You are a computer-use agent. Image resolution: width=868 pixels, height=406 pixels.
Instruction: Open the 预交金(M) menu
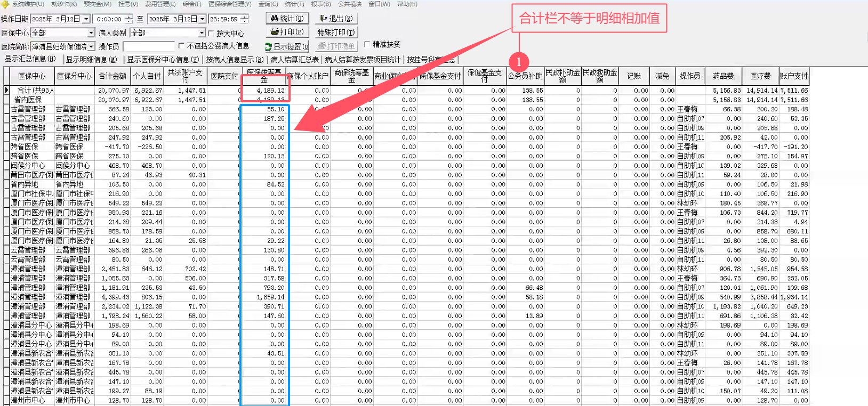point(98,4)
